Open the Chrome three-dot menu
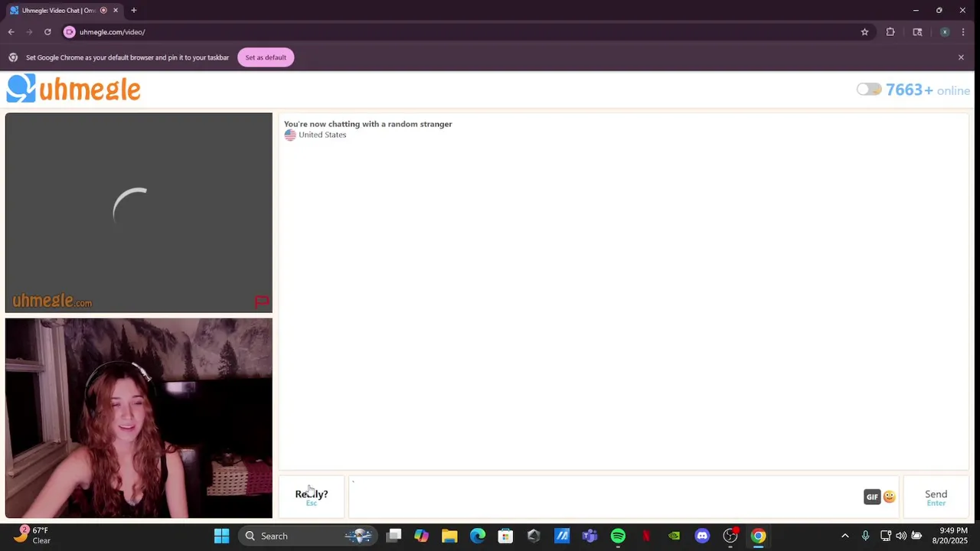The width and height of the screenshot is (980, 551). [962, 32]
